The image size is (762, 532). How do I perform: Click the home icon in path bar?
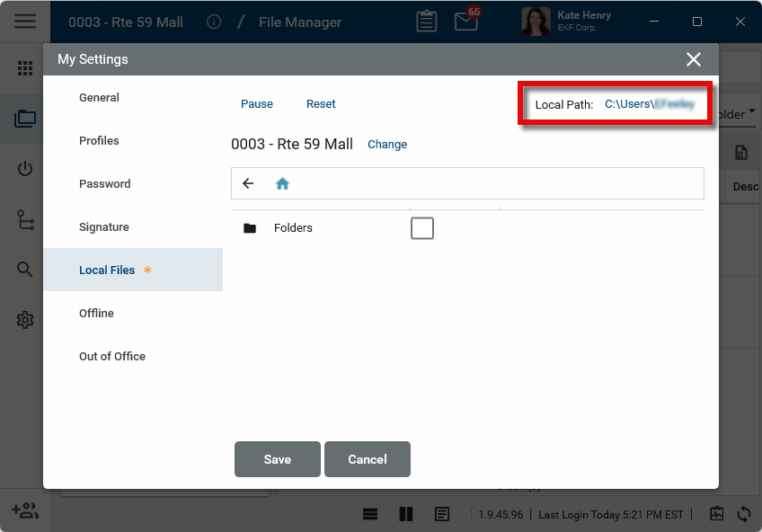coord(282,183)
